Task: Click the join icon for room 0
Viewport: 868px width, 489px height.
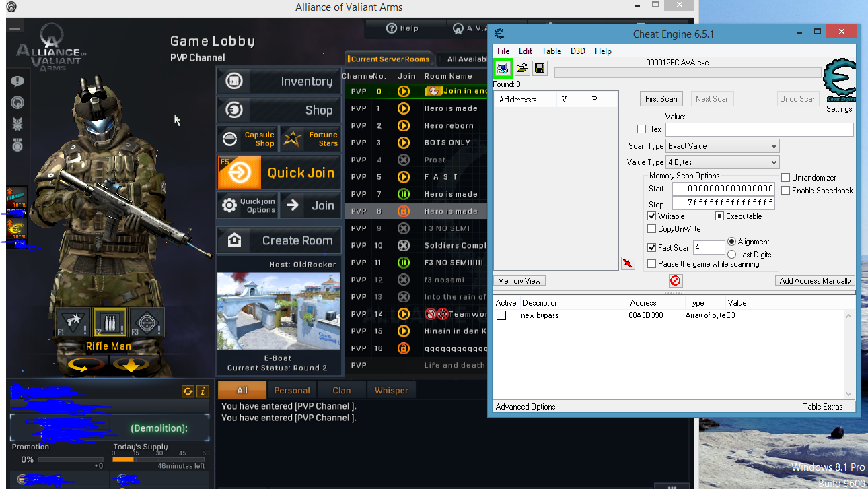Action: (x=404, y=91)
